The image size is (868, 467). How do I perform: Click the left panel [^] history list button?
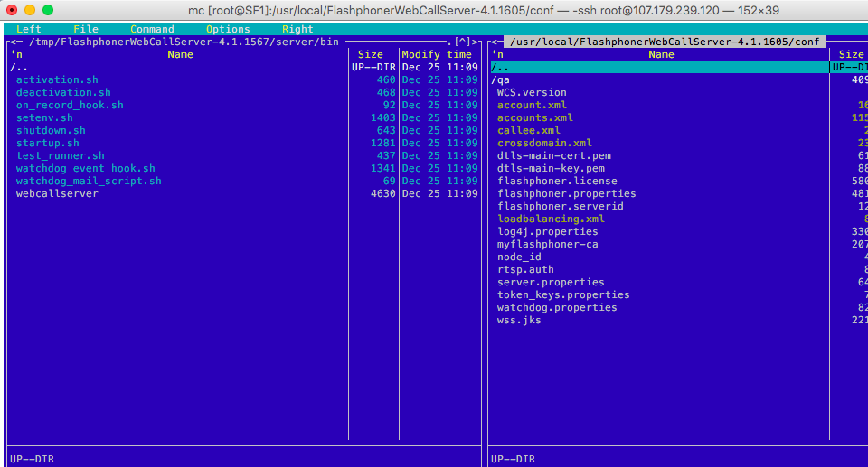462,42
